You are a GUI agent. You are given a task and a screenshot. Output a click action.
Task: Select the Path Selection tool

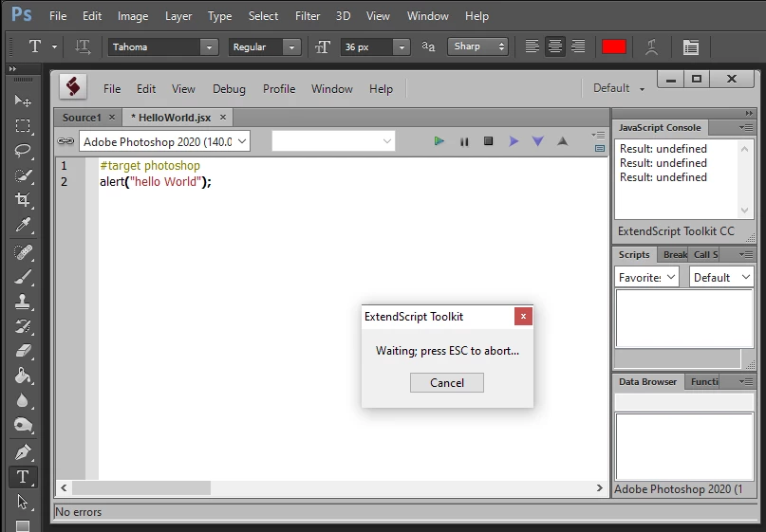(23, 502)
